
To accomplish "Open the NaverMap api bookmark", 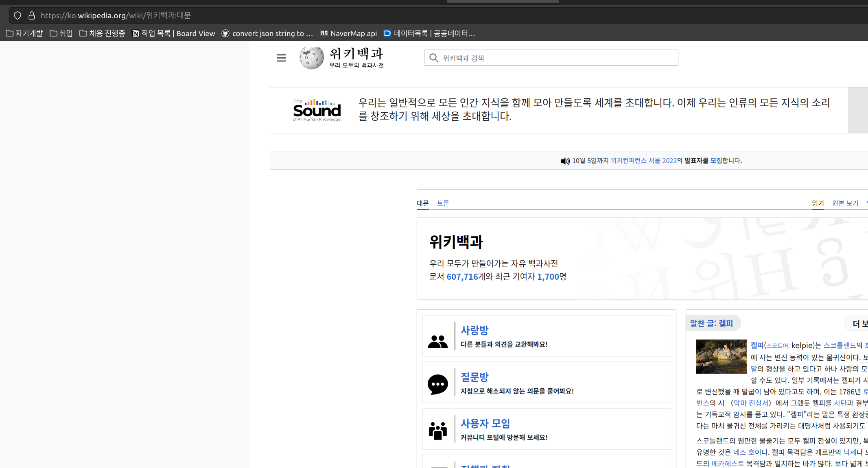I will pos(349,33).
